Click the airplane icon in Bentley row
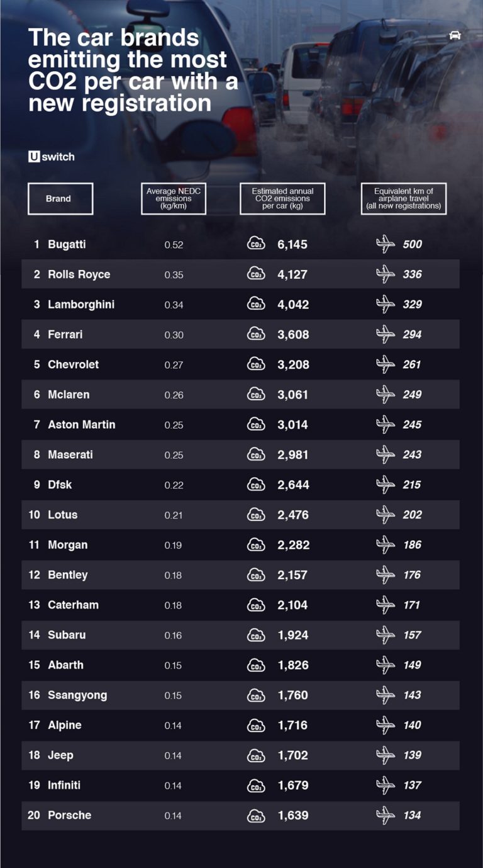483x868 pixels. pyautogui.click(x=385, y=575)
